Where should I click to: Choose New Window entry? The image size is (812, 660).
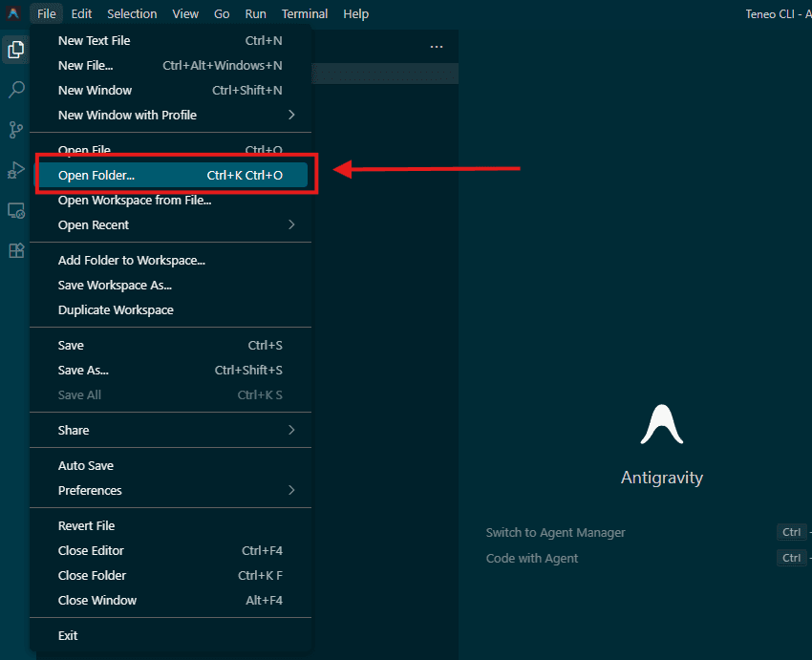(x=170, y=90)
